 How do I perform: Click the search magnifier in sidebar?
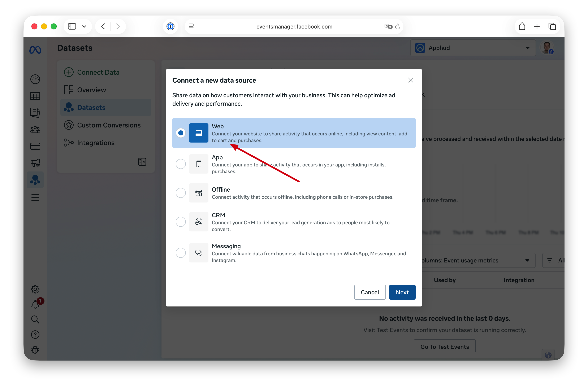point(35,319)
